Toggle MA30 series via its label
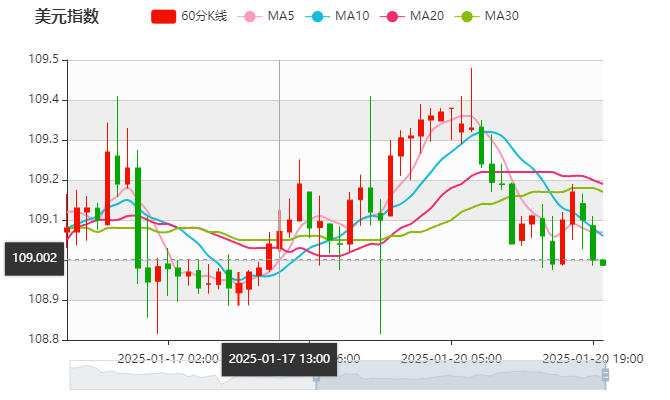Image resolution: width=670 pixels, height=400 pixels. [501, 17]
